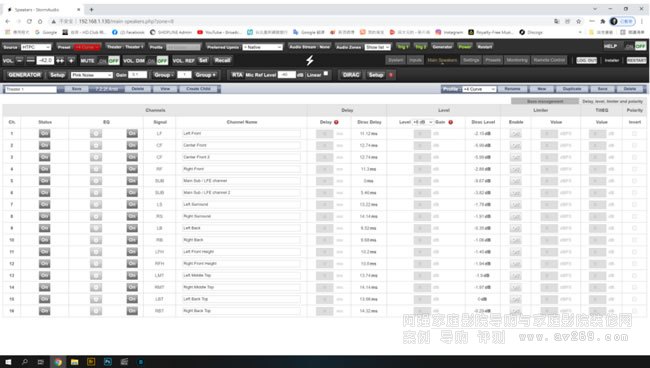The height and width of the screenshot is (368, 650).
Task: Click the red info icon beside Delay column
Action: 336,122
